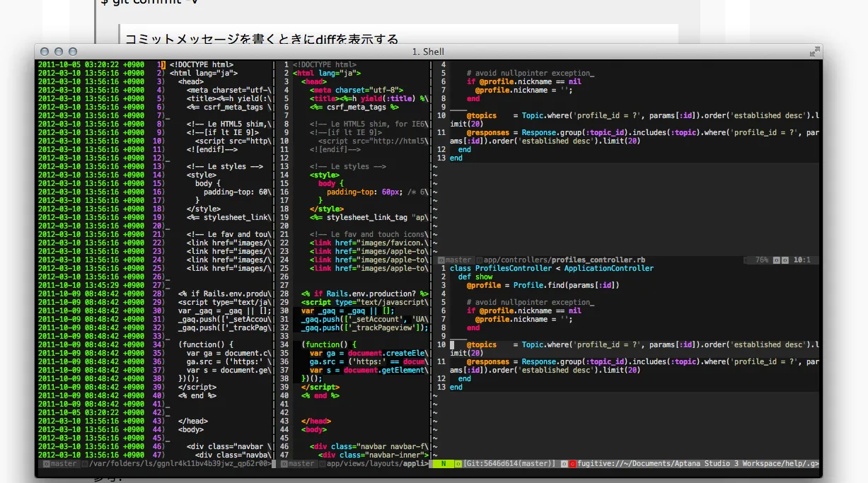
Task: Click the fugitive:// path in bottom status line
Action: 698,464
